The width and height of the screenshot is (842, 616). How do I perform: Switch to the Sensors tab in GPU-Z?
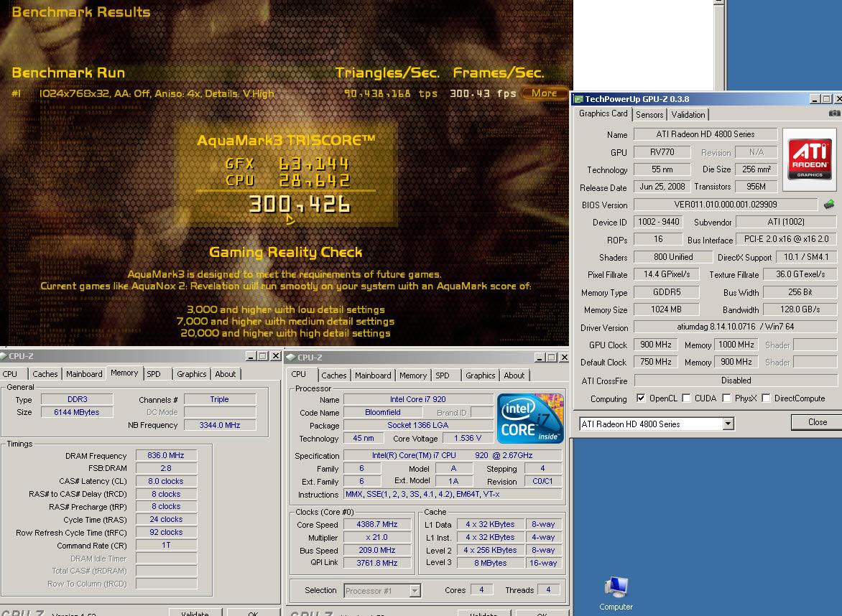649,114
